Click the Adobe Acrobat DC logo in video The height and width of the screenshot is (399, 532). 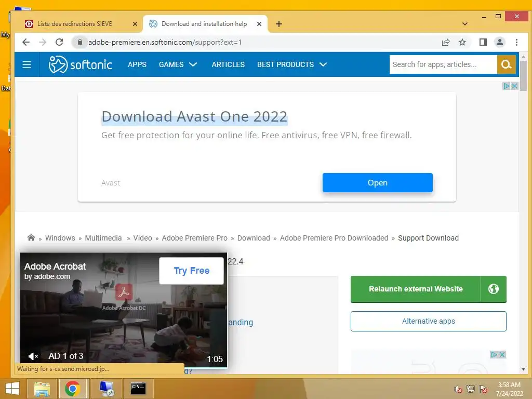click(124, 292)
